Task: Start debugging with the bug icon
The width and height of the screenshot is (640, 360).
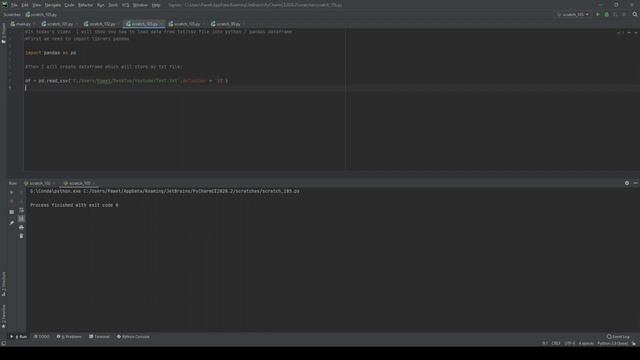Action: coord(607,14)
